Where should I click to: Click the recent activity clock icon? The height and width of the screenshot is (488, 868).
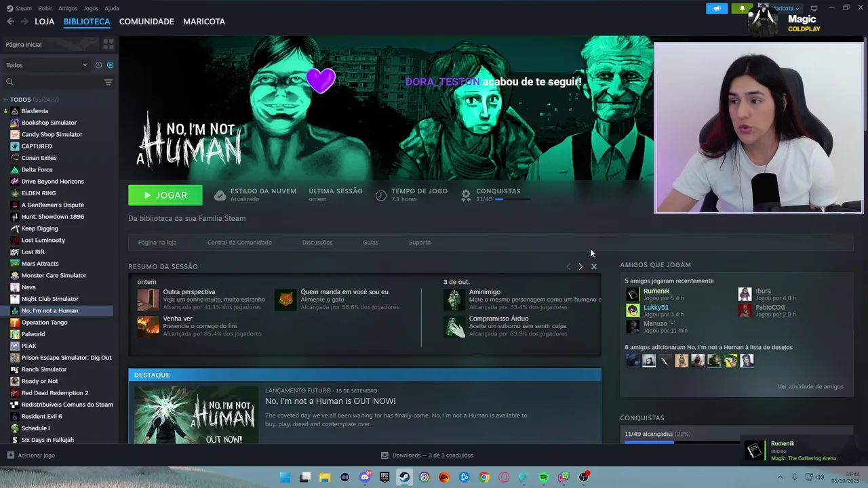tap(98, 65)
